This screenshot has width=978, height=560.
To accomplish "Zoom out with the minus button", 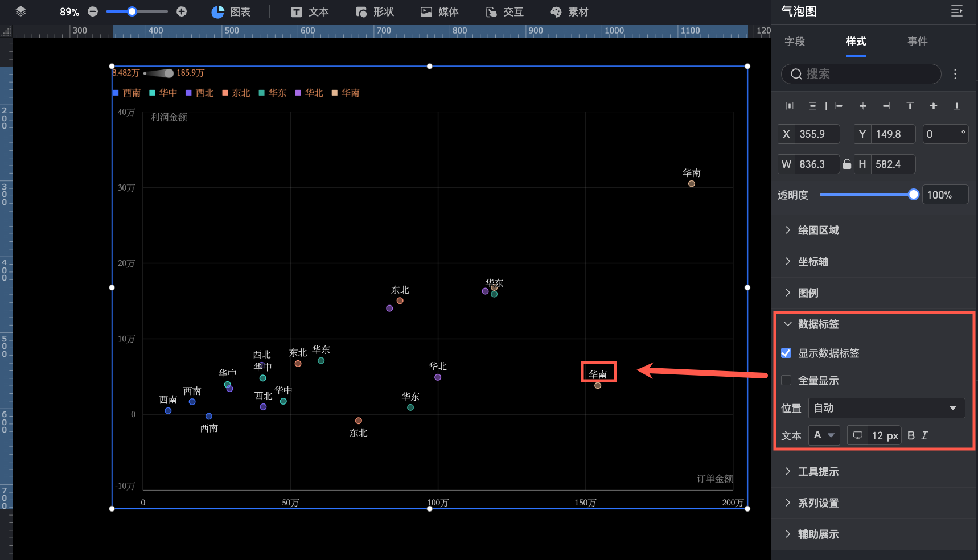I will [93, 11].
